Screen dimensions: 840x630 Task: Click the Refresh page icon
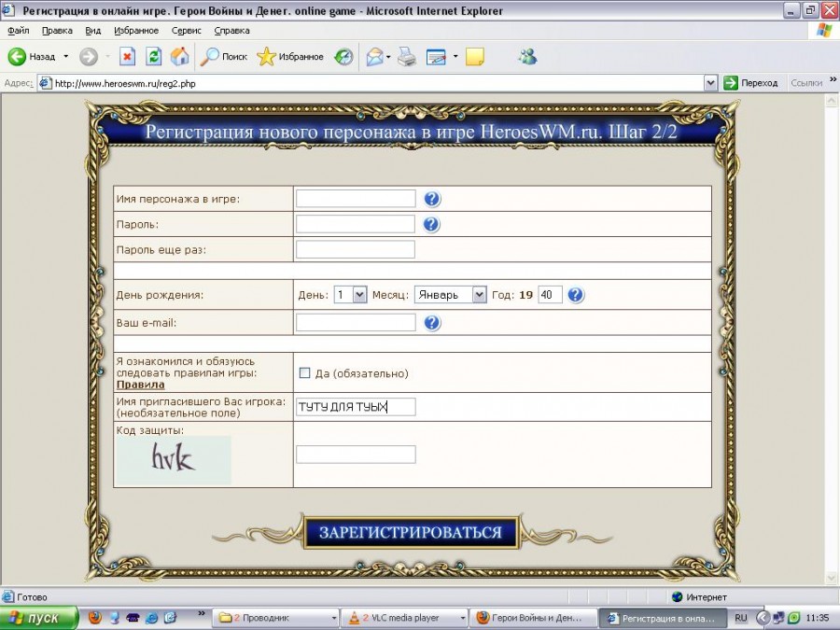point(154,56)
